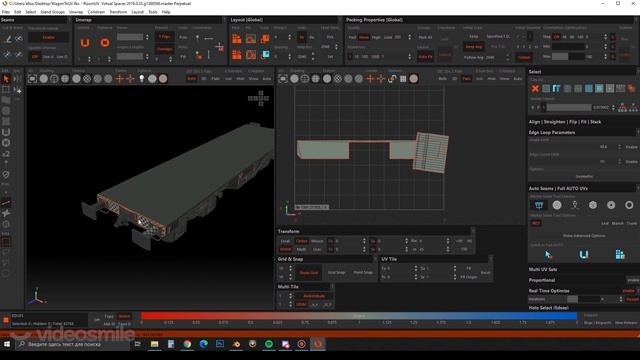Select the Mosaic auto-seam icon
The image size is (640, 360).
pyautogui.click(x=539, y=205)
